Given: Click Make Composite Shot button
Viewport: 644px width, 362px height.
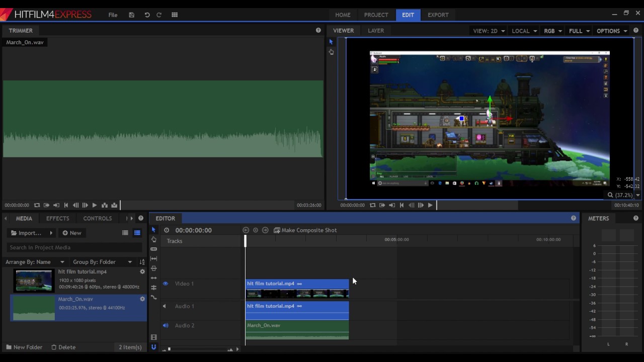Looking at the screenshot, I should (x=305, y=230).
